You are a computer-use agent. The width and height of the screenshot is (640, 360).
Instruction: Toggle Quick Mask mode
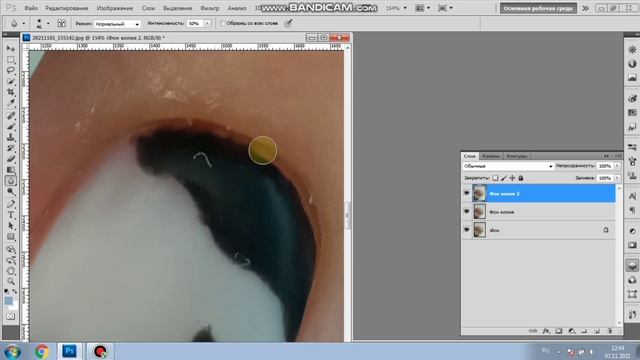click(11, 317)
